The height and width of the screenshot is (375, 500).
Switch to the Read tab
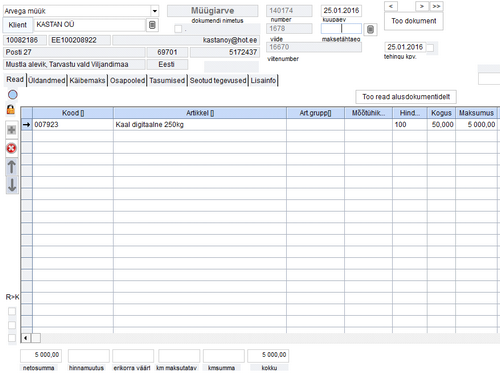click(15, 80)
